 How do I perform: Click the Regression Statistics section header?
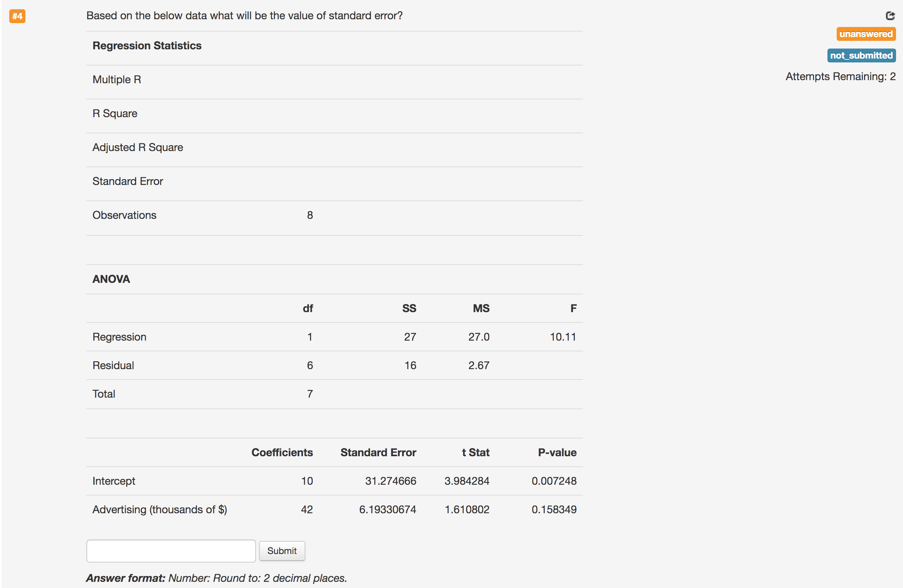(x=147, y=45)
